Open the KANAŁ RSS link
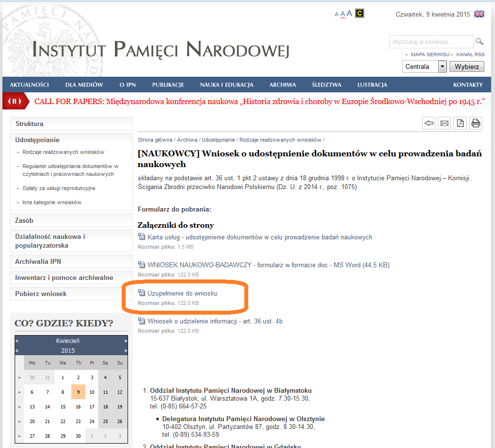The image size is (495, 448). tap(471, 54)
